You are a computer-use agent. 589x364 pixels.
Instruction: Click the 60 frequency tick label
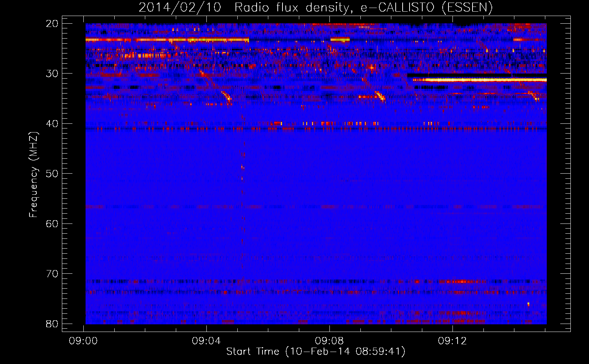(52, 223)
